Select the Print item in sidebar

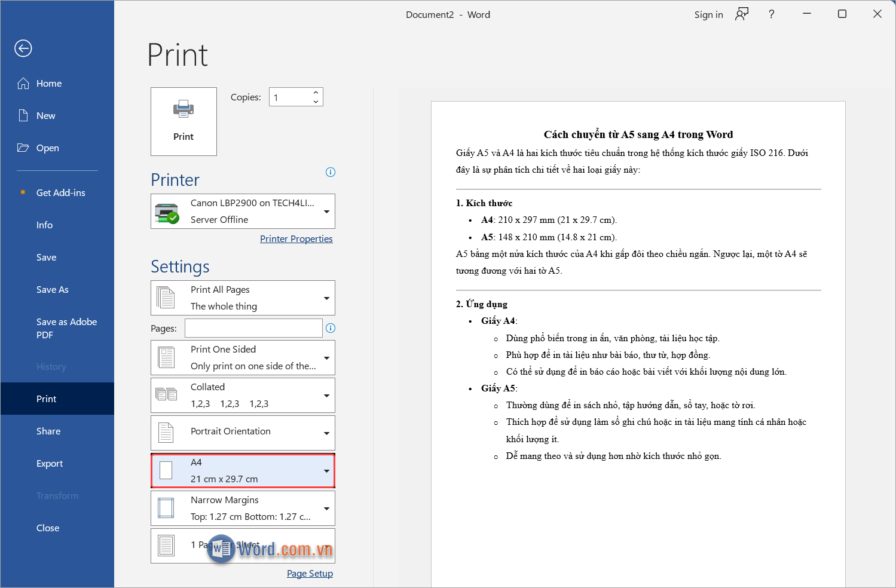coord(57,399)
